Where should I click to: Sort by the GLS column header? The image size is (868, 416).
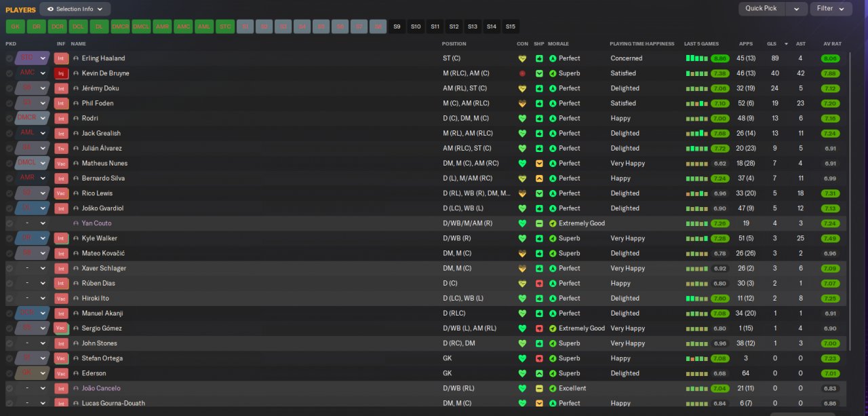click(x=772, y=43)
